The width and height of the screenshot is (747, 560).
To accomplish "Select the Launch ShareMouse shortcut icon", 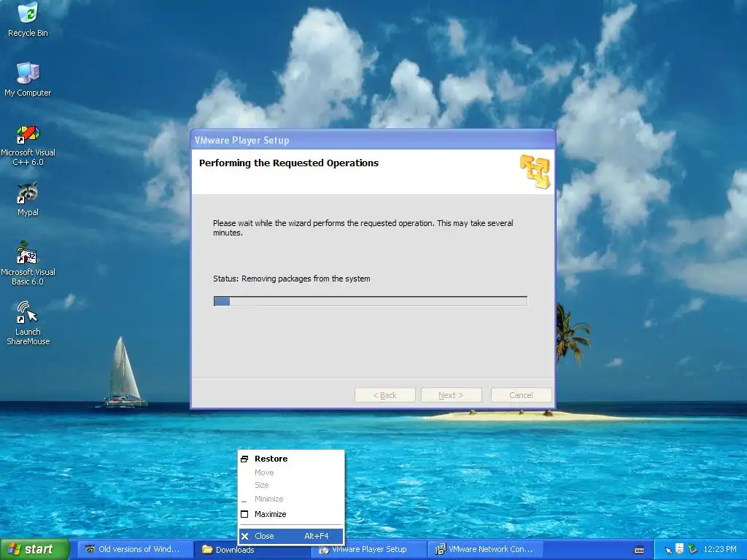I will pyautogui.click(x=28, y=323).
